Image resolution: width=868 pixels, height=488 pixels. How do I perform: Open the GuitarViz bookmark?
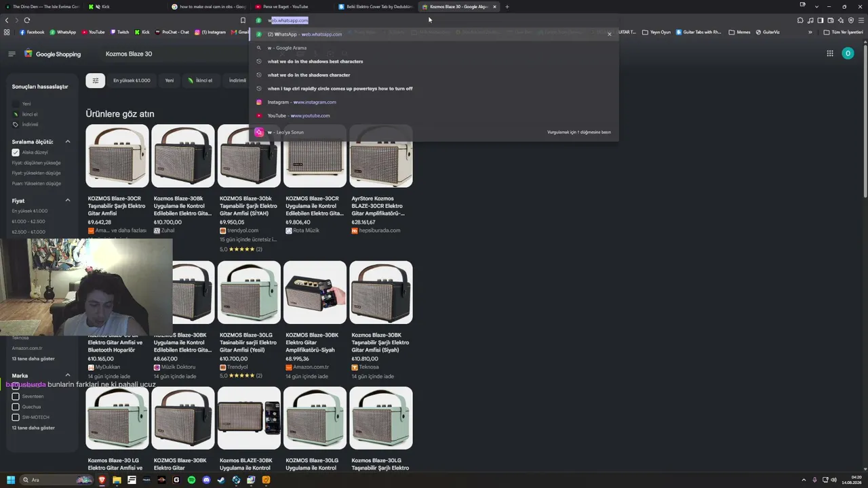tap(767, 32)
